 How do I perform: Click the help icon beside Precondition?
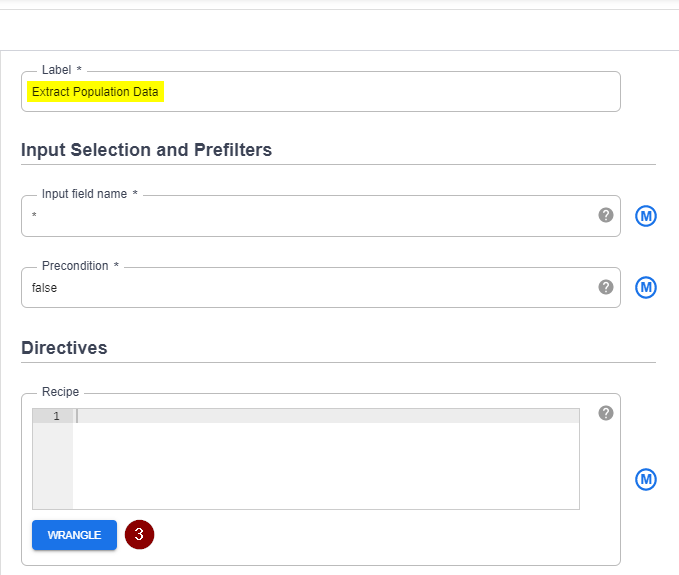pyautogui.click(x=606, y=287)
